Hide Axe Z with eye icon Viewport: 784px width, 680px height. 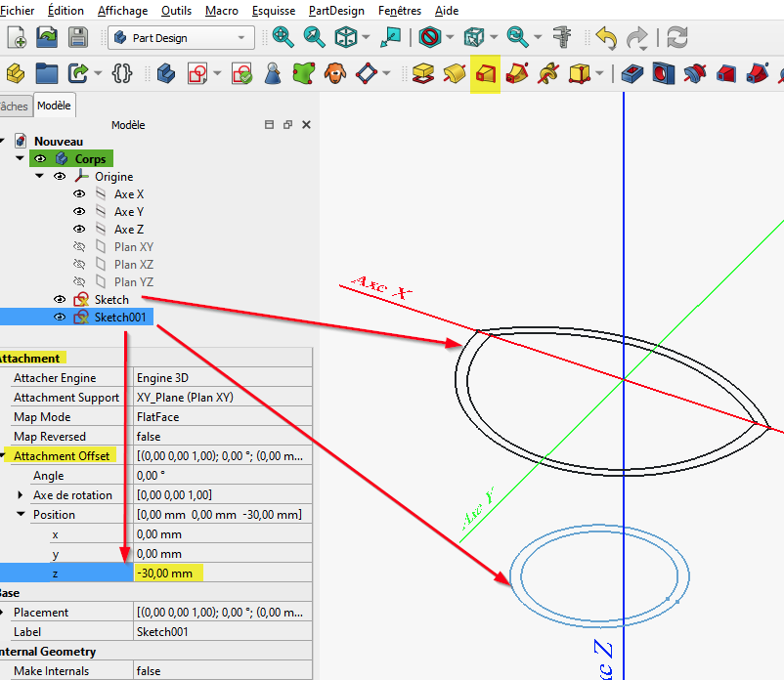tap(79, 229)
